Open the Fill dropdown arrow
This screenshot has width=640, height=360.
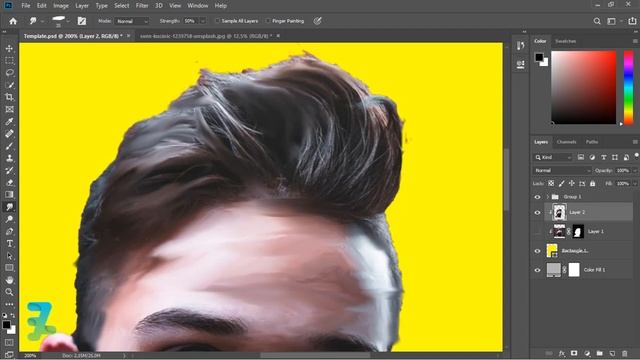pos(634,184)
